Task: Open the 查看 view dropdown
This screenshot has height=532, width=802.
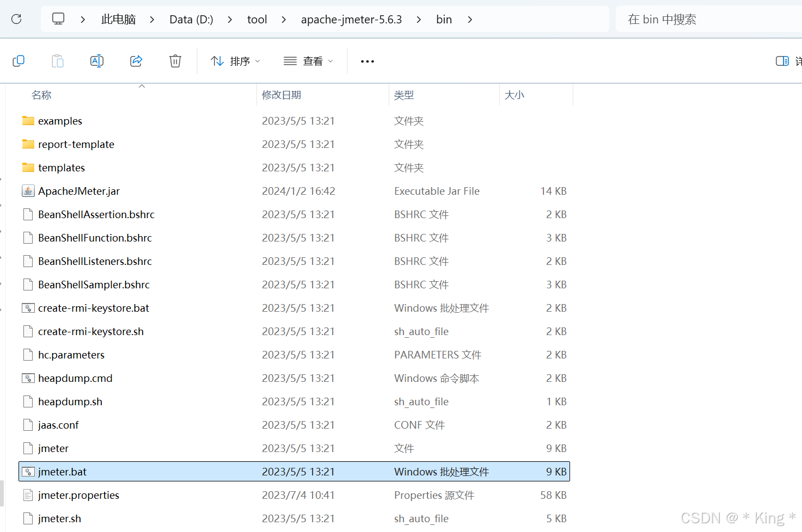Action: point(308,61)
